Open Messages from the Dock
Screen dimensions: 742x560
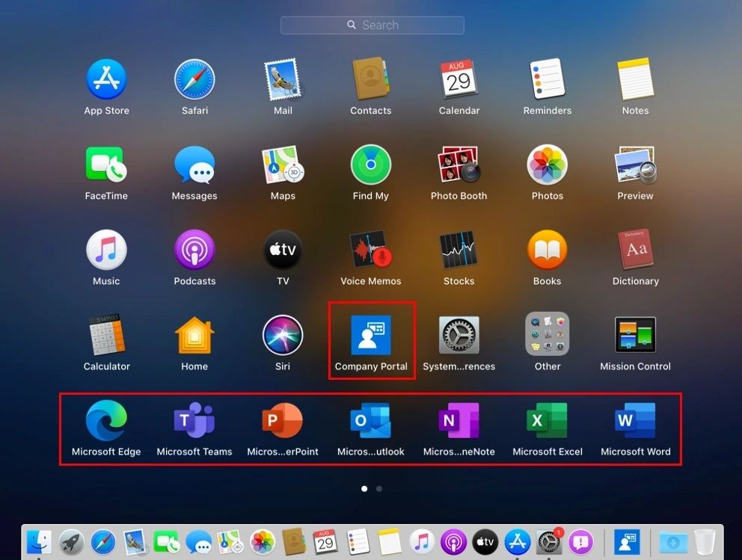(x=199, y=542)
